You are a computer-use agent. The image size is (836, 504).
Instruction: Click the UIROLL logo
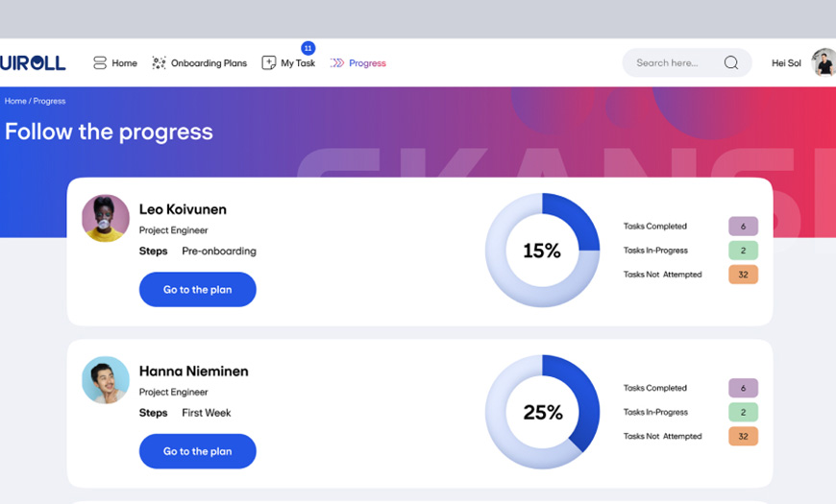(33, 63)
